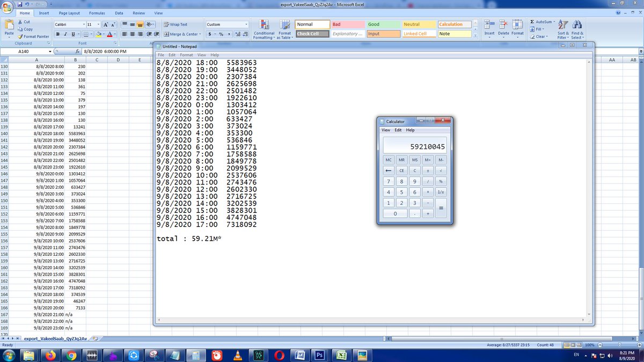The width and height of the screenshot is (644, 362).
Task: Click the equals button on Calculator
Action: pos(441,208)
